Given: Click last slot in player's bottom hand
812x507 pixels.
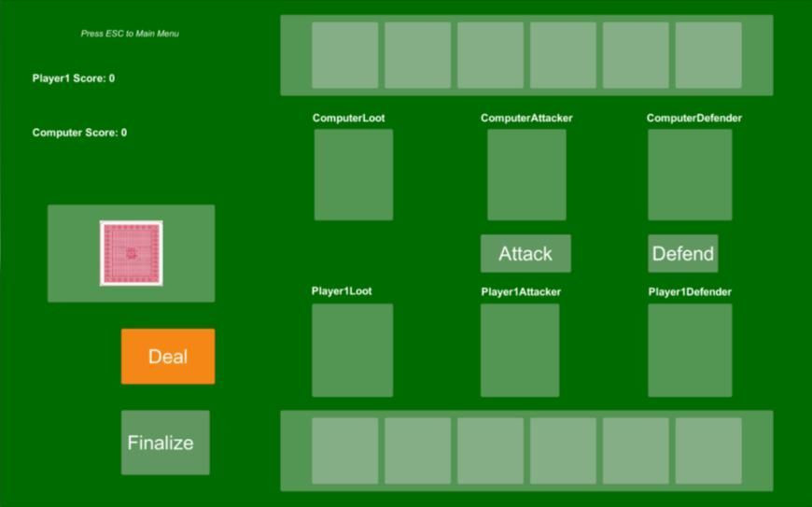Looking at the screenshot, I should (x=708, y=451).
